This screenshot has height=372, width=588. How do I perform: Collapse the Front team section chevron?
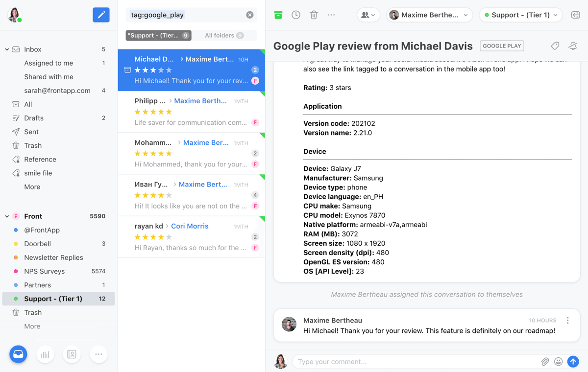[x=7, y=216]
